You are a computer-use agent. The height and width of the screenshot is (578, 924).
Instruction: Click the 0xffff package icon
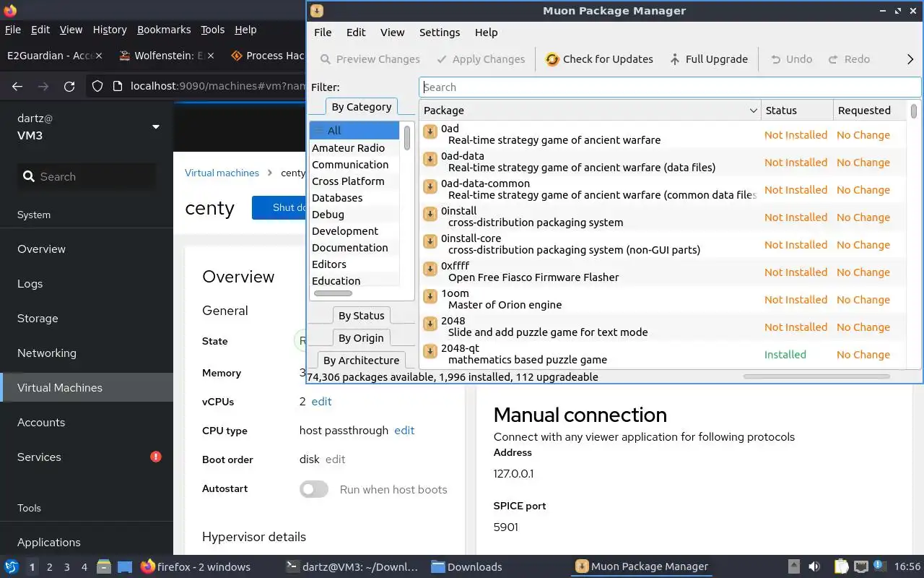click(430, 269)
